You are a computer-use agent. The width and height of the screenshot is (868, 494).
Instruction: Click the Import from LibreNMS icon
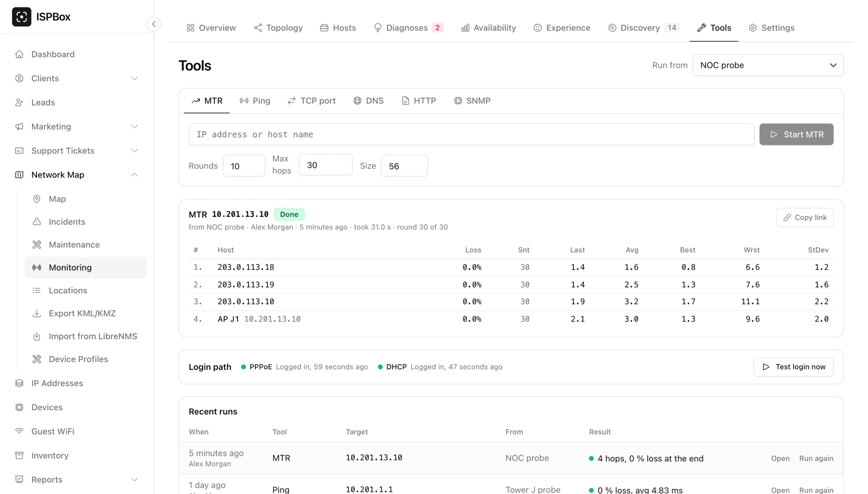point(37,336)
